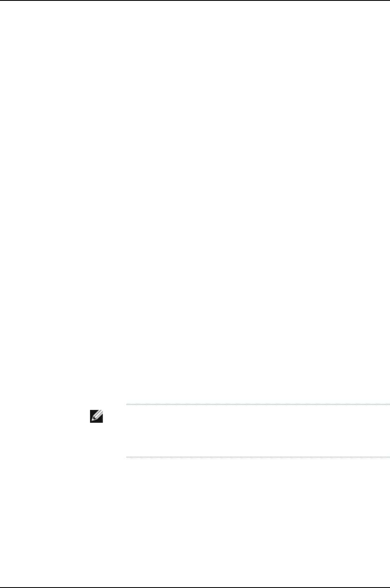Click the empty area inside the note box
This screenshot has height=588, width=390.
click(x=257, y=431)
